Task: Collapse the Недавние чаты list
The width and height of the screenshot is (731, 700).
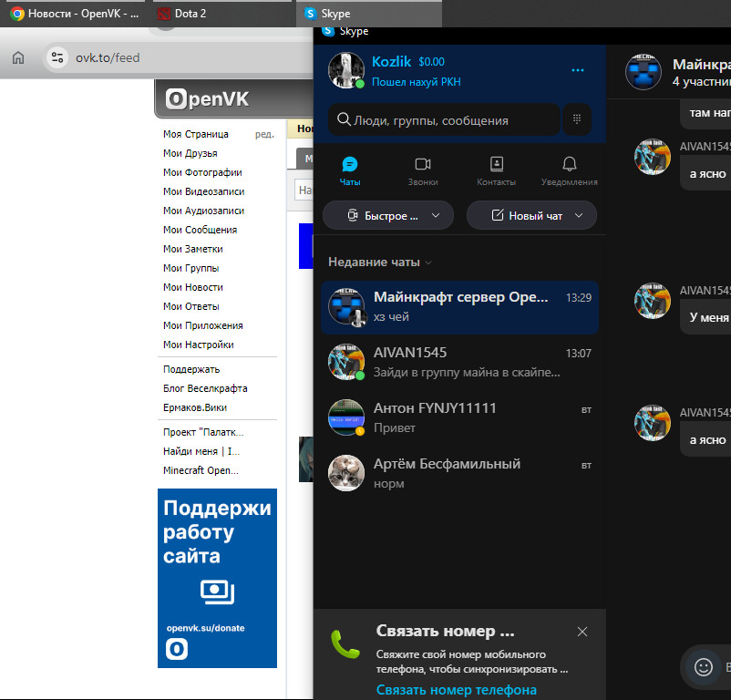Action: 380,262
